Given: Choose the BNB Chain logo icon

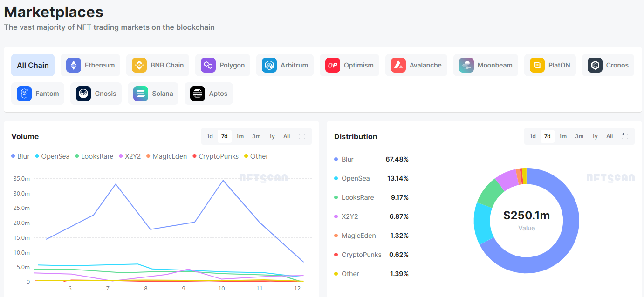Looking at the screenshot, I should coord(139,65).
